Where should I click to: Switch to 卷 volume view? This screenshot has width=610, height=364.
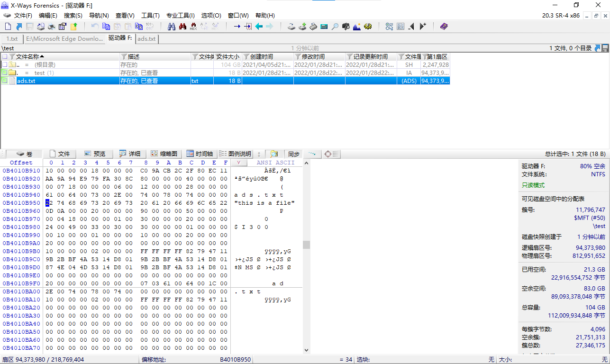coord(24,154)
